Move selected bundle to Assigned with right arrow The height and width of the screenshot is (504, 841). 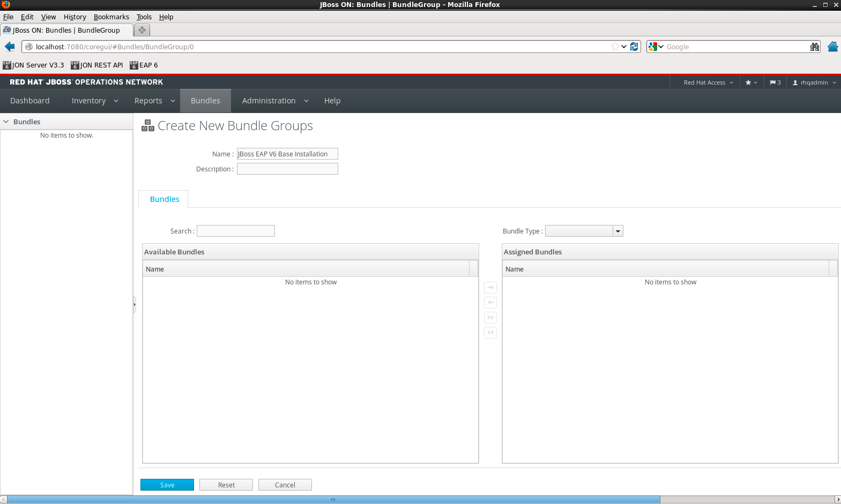pyautogui.click(x=490, y=288)
